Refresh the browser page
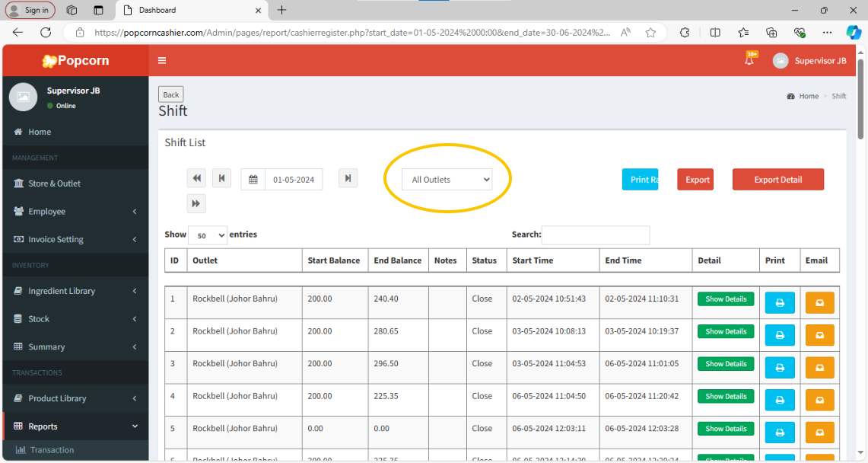Image resolution: width=868 pixels, height=463 pixels. (46, 32)
